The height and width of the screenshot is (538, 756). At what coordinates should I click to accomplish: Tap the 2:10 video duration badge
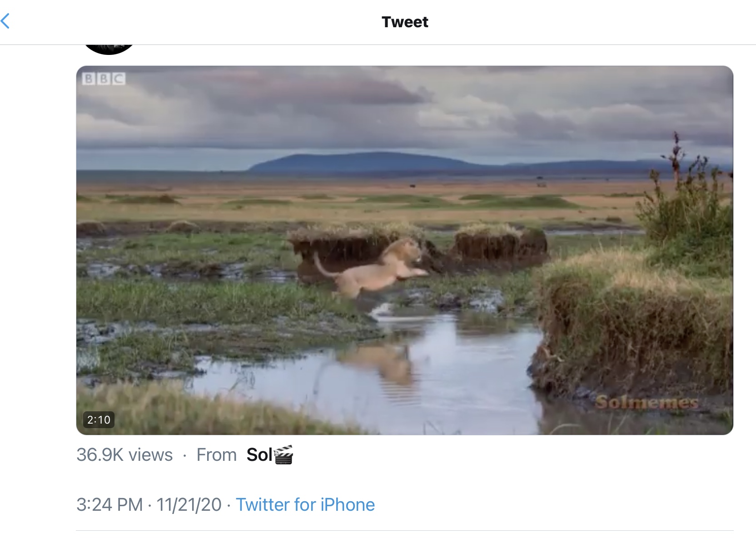[x=99, y=420]
